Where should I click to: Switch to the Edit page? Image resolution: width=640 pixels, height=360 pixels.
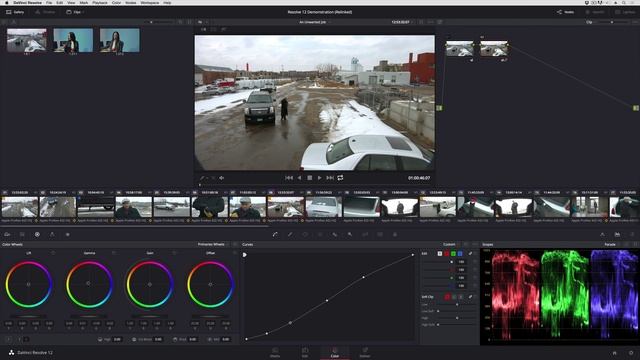point(305,353)
